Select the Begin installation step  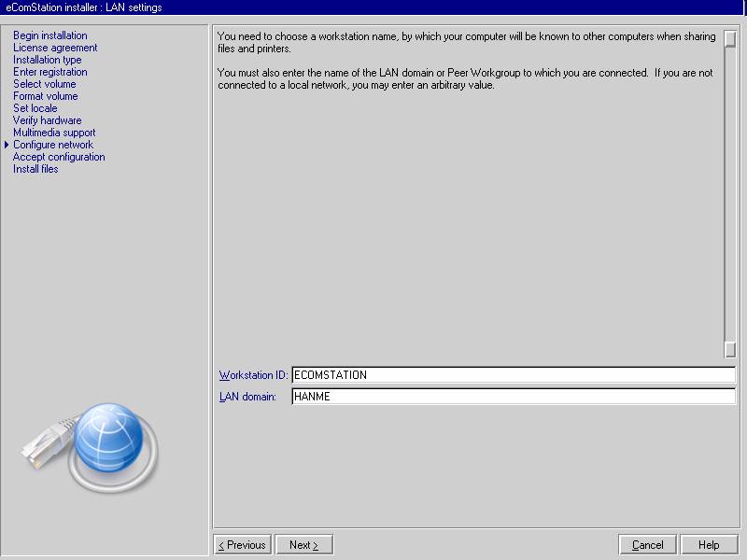click(50, 35)
